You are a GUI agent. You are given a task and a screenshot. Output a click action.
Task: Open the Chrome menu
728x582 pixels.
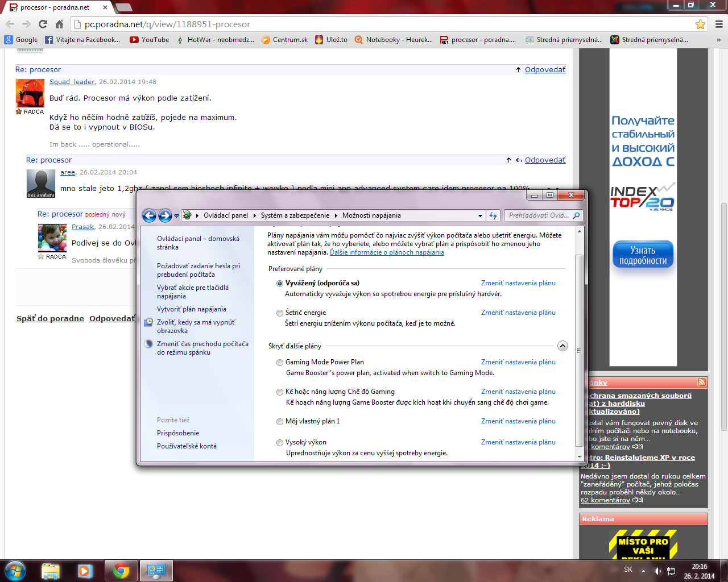719,24
